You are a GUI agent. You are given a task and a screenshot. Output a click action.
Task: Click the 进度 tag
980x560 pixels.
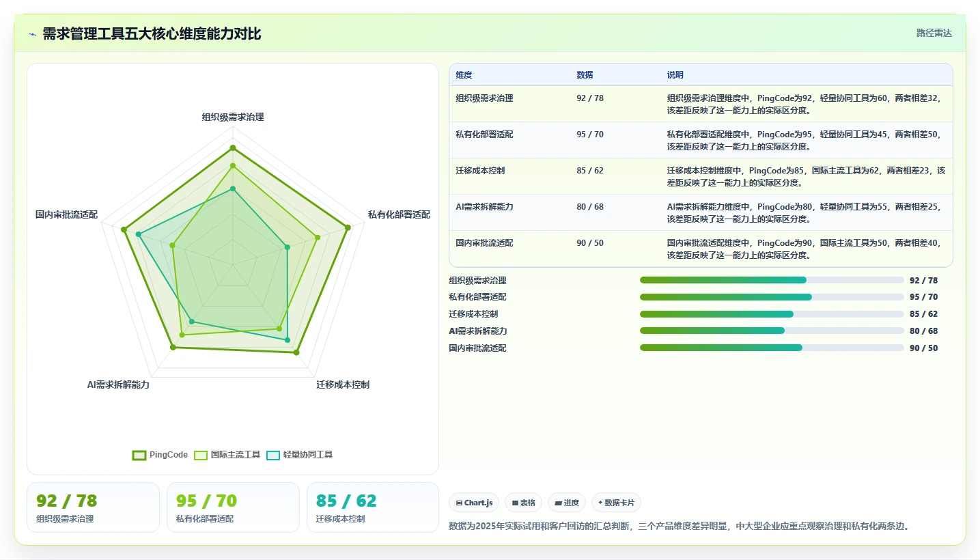[567, 503]
